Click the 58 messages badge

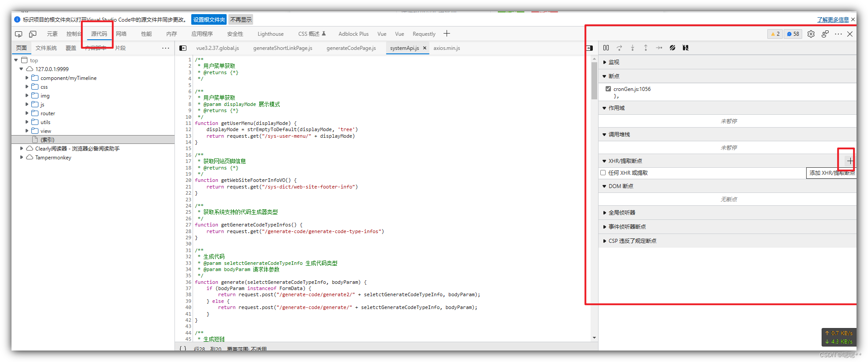tap(793, 34)
